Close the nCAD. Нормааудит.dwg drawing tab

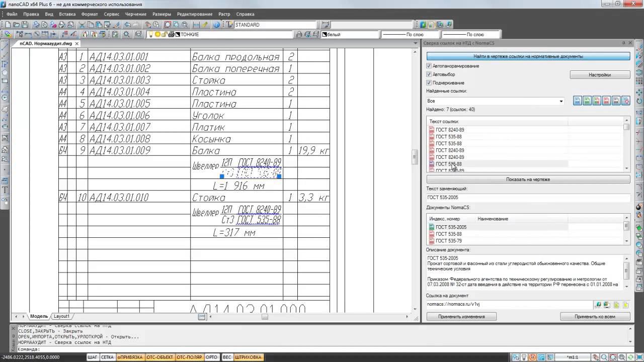77,44
